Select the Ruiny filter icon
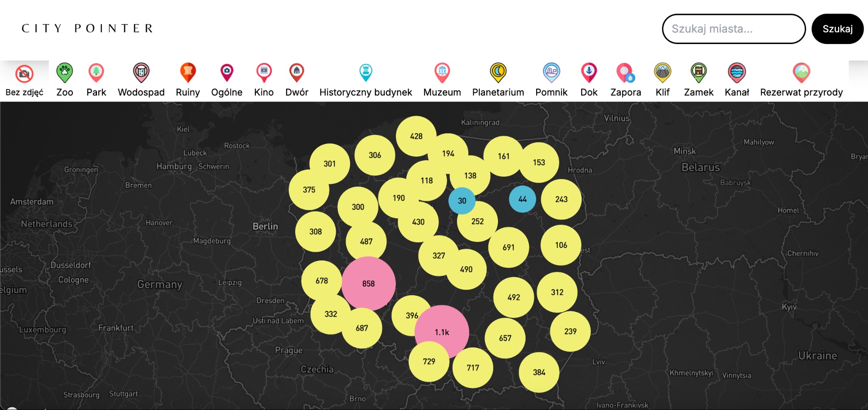 pyautogui.click(x=187, y=73)
